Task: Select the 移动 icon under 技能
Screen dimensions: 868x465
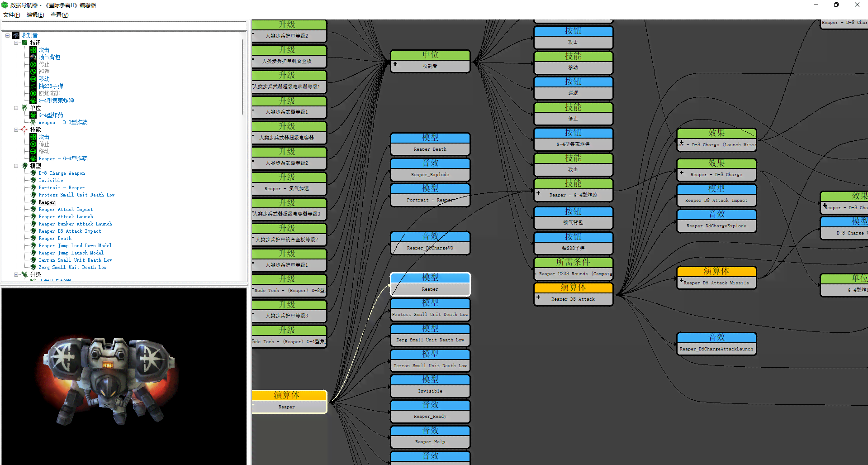Action: coord(33,151)
